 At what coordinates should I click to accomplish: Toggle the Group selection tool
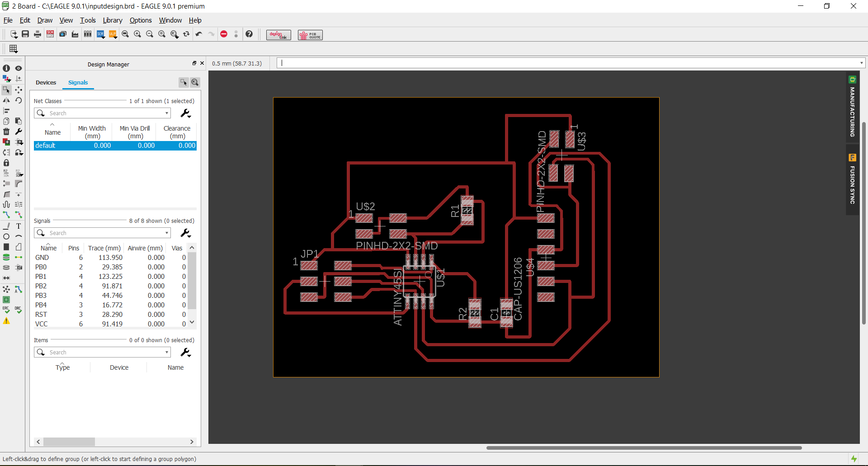[6, 89]
